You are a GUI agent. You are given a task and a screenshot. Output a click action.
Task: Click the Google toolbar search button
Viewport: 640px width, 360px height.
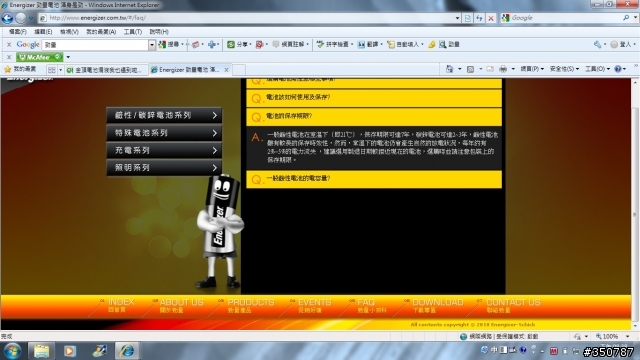(x=169, y=44)
